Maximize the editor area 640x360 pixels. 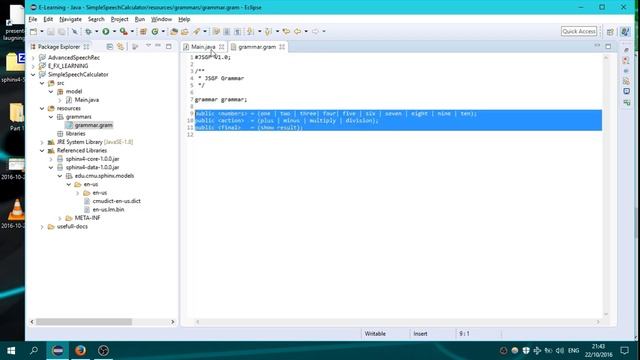pos(608,47)
